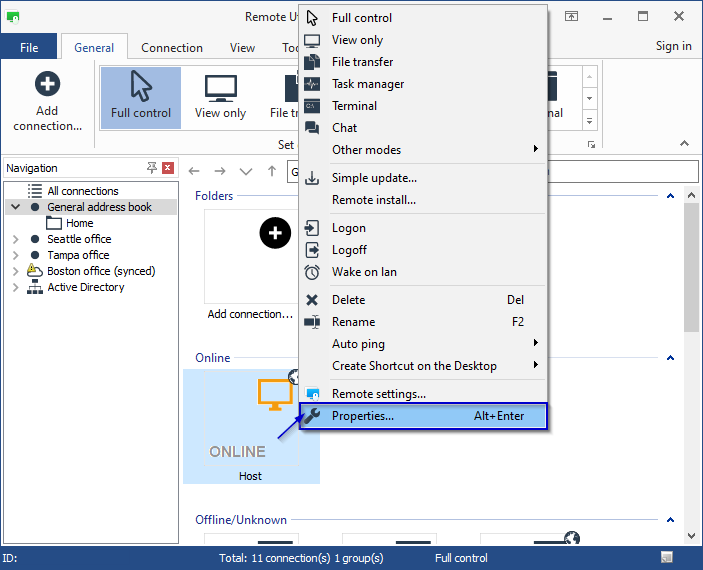Screen dimensions: 703x570
Task: Expand the Tampa office tree node
Action: coord(16,256)
